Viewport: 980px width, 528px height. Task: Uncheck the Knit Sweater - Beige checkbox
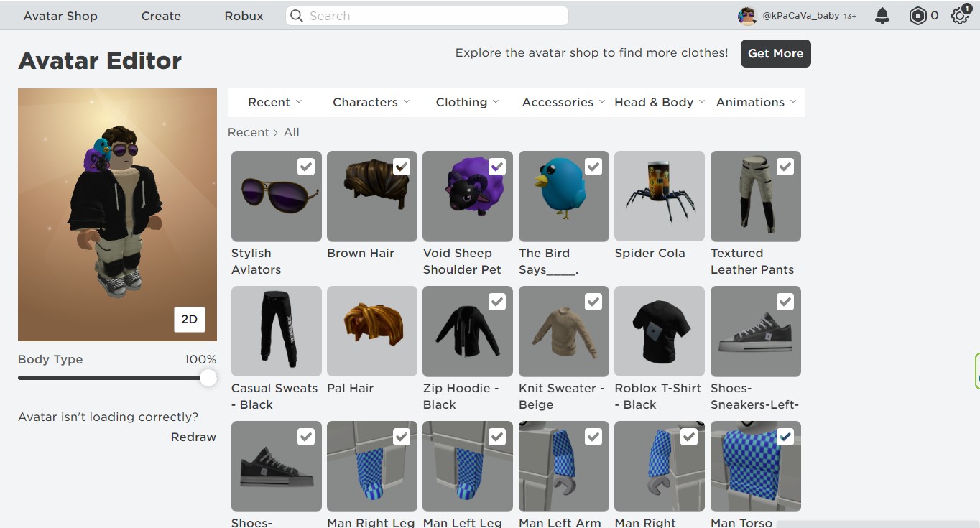[x=593, y=302]
